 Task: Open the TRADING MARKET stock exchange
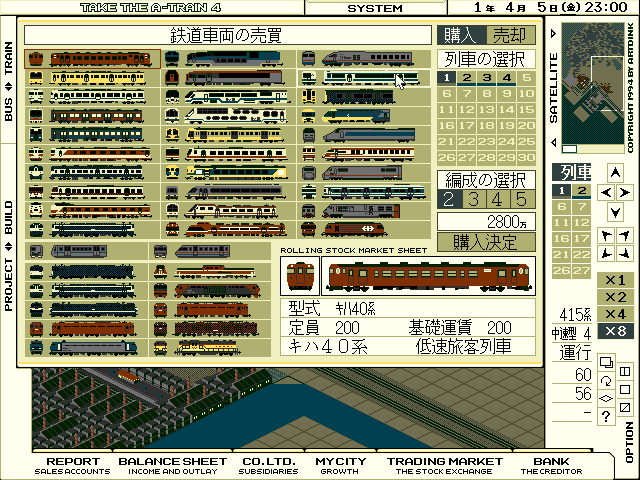(445, 466)
